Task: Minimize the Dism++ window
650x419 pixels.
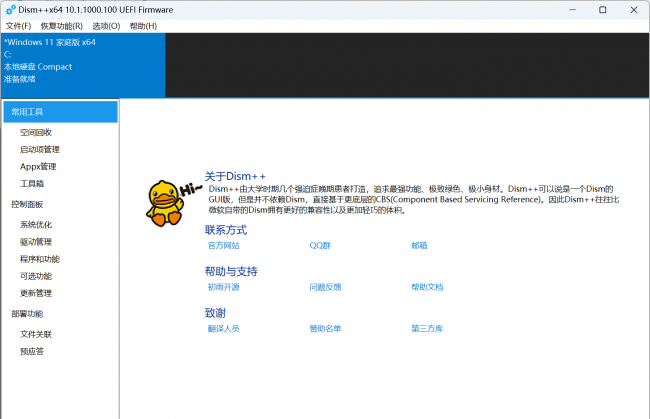Action: point(572,10)
